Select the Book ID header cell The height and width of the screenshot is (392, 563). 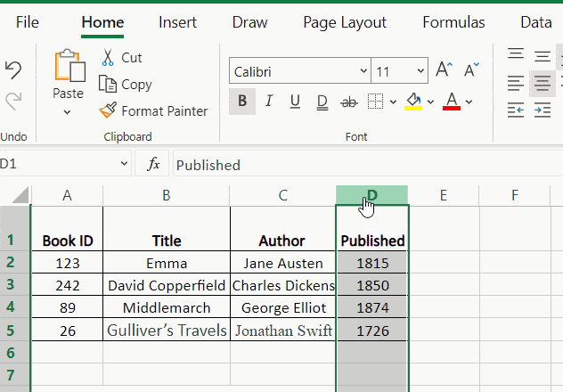pyautogui.click(x=67, y=229)
